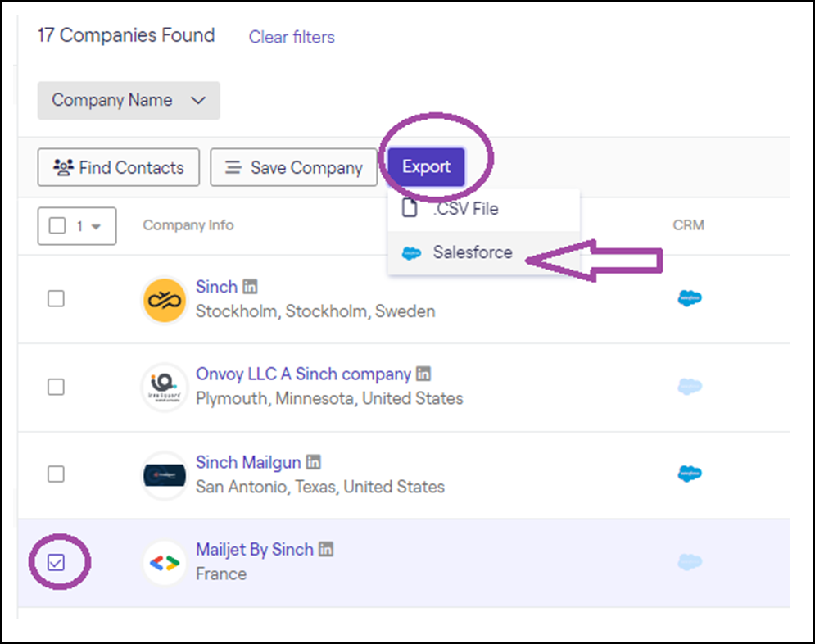Click Salesforce CRM icon in Sinch row
815x644 pixels.
(x=690, y=298)
